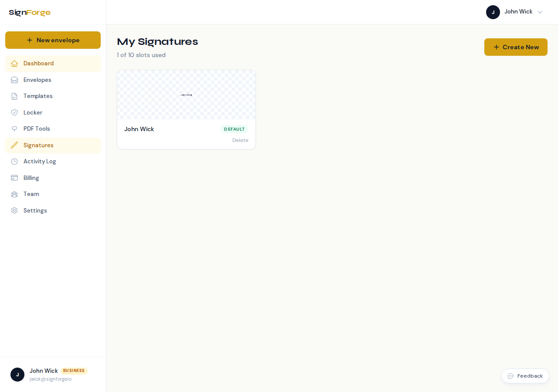Start a New envelope
Viewport: 558px width, 392px height.
point(53,40)
